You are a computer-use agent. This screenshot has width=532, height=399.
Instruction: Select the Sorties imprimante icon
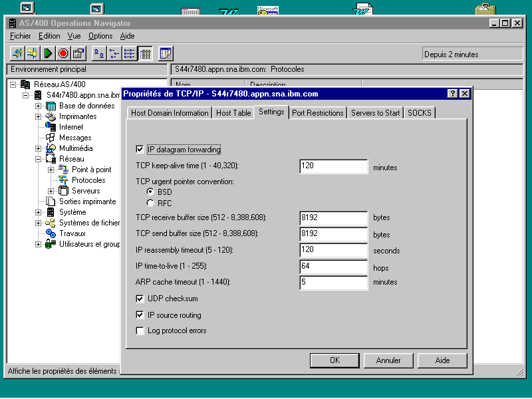51,201
